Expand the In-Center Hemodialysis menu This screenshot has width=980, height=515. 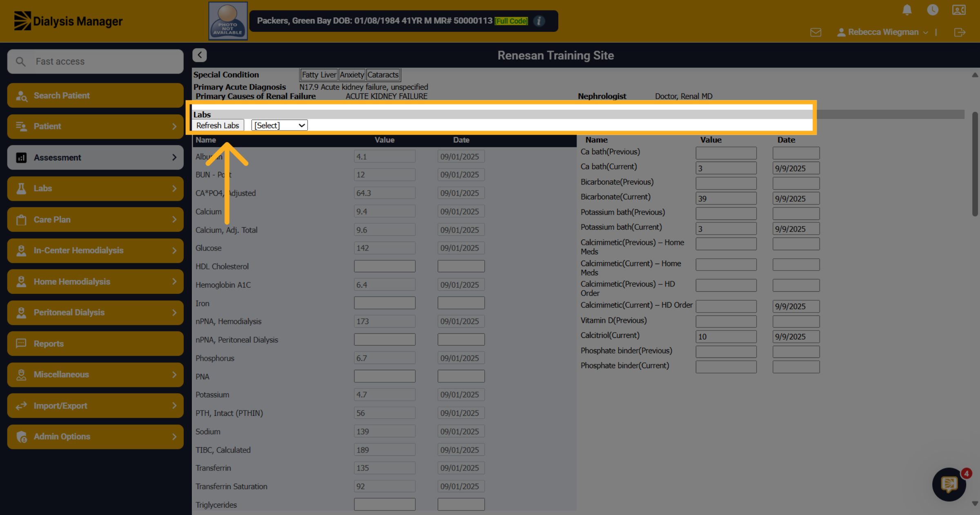pos(95,251)
